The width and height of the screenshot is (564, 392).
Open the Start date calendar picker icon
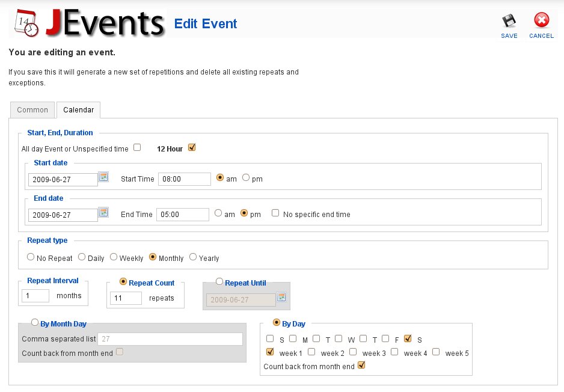coord(103,177)
